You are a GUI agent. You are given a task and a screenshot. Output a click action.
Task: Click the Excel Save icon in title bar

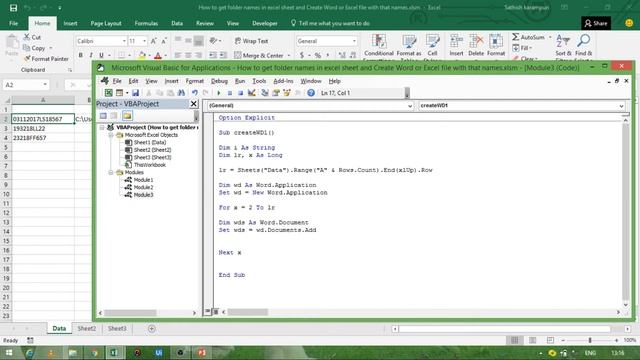(x=13, y=8)
